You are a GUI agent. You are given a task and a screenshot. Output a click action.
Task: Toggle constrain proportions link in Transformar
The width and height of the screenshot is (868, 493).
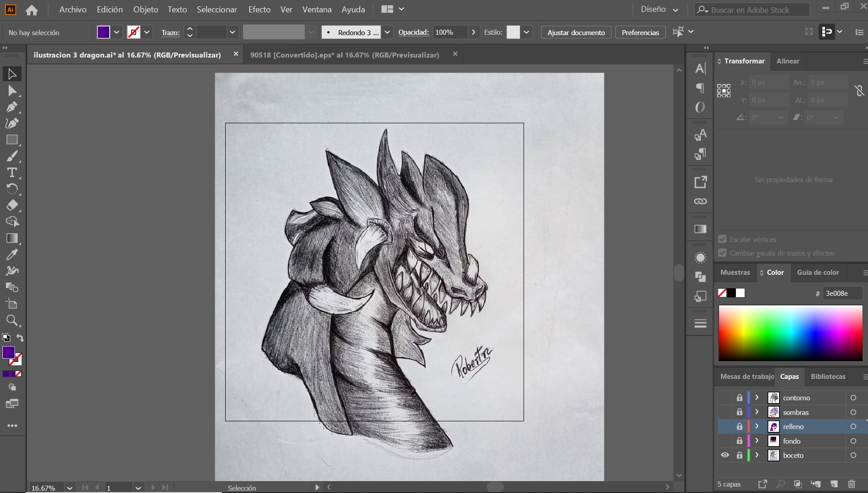point(859,91)
